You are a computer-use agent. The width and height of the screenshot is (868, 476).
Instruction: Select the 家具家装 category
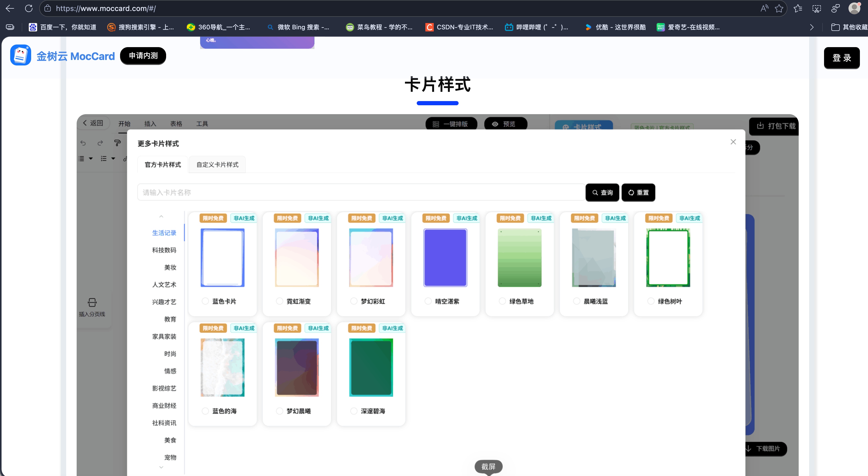[164, 336]
